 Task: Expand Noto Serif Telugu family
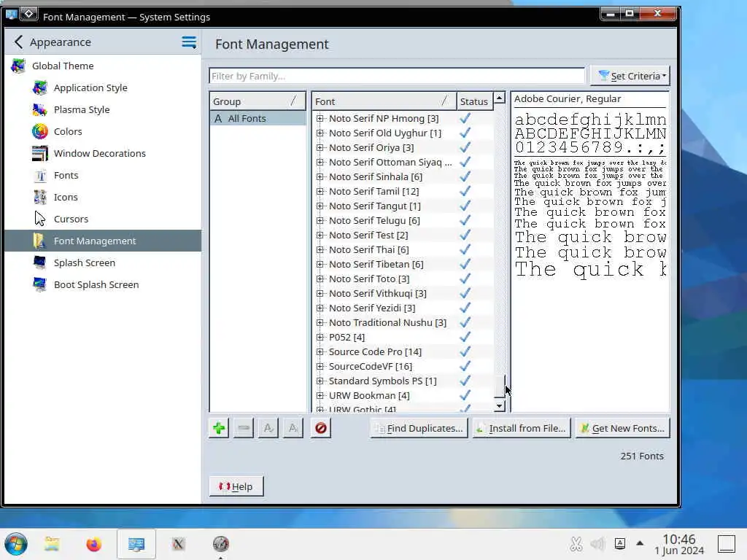point(320,220)
